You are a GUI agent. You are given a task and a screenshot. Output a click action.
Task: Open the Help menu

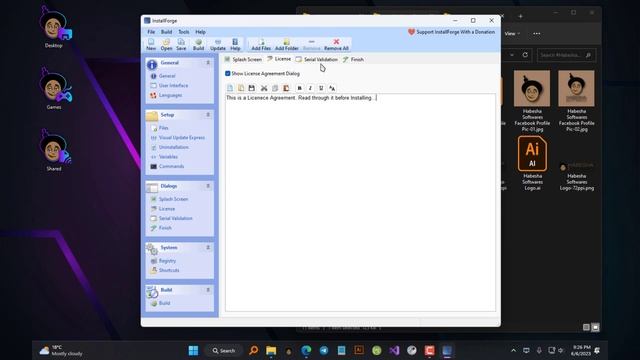200,32
